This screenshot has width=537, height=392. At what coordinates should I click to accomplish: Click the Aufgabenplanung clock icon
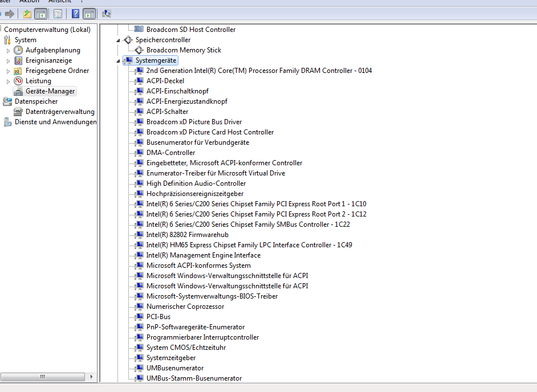click(x=18, y=50)
